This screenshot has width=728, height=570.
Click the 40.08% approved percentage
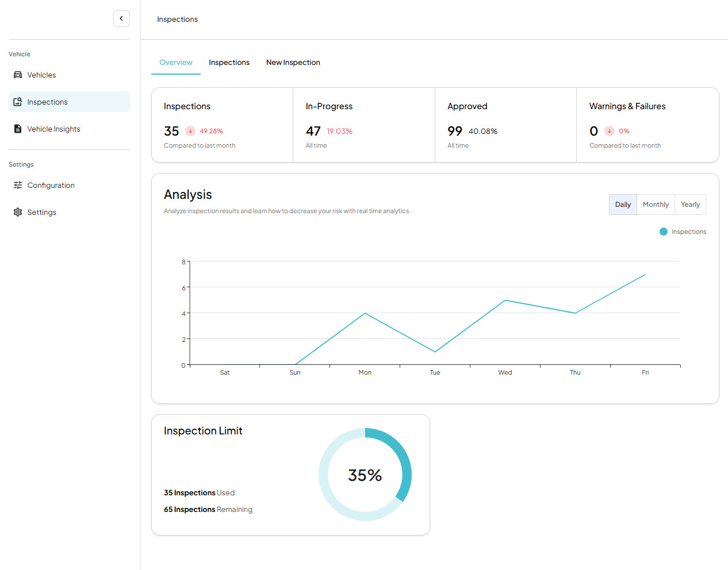483,131
